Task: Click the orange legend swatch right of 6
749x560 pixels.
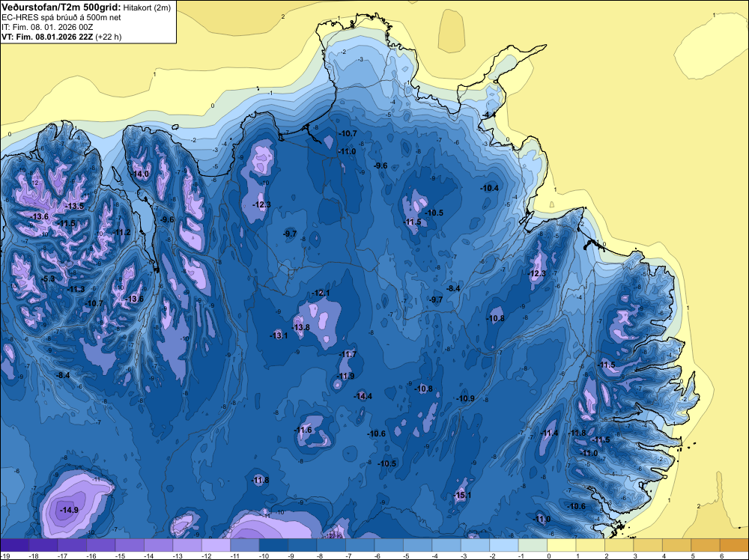Action: pos(734,545)
